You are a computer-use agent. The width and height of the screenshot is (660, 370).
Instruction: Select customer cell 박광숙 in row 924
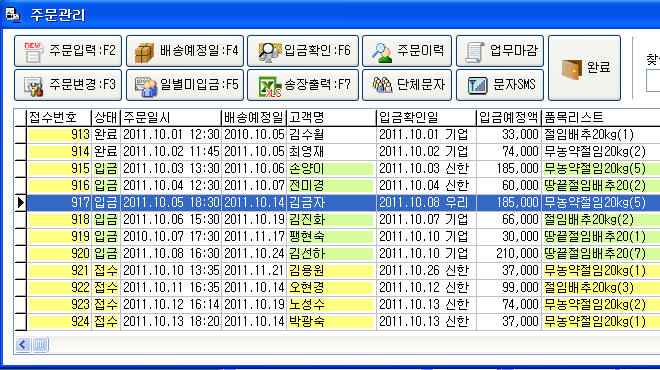click(x=330, y=322)
